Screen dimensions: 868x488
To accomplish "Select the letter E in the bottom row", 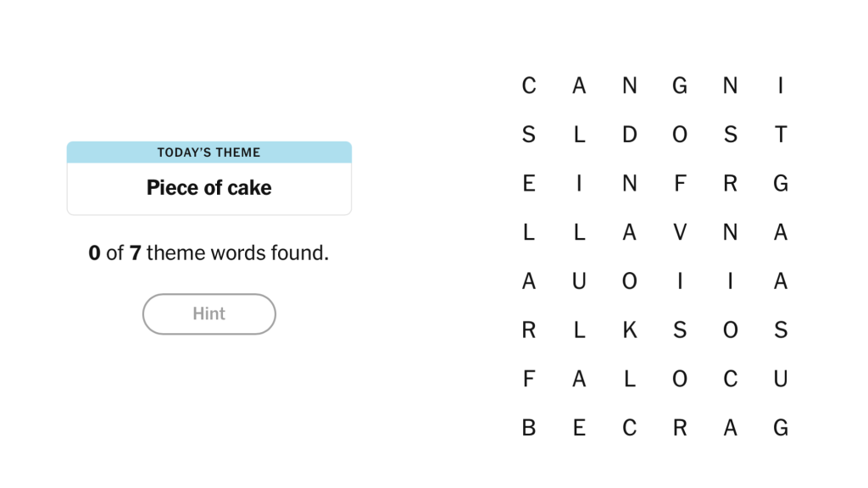I will 579,428.
